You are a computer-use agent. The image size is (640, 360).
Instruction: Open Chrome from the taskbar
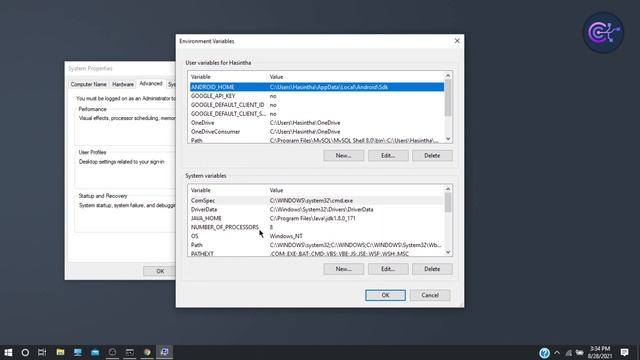147,352
